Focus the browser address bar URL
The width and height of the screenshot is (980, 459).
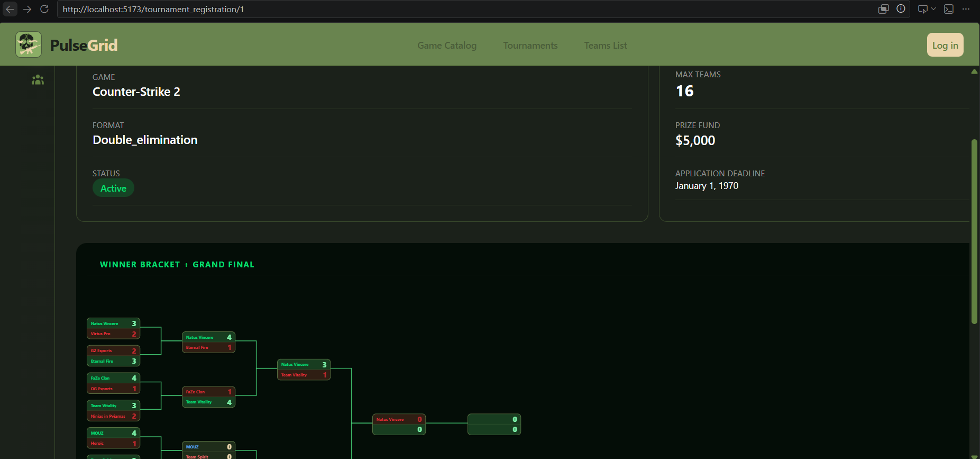pyautogui.click(x=153, y=9)
